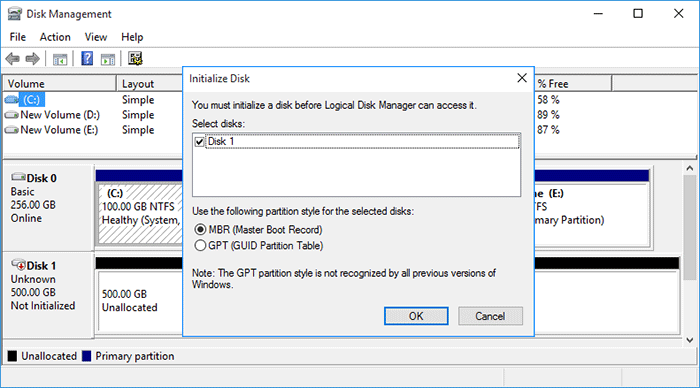Click the Simple layout cell for (C:)

click(x=138, y=100)
